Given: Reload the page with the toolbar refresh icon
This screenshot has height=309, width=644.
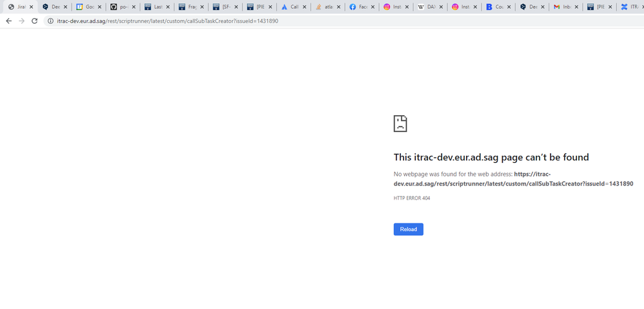Looking at the screenshot, I should click(x=35, y=21).
